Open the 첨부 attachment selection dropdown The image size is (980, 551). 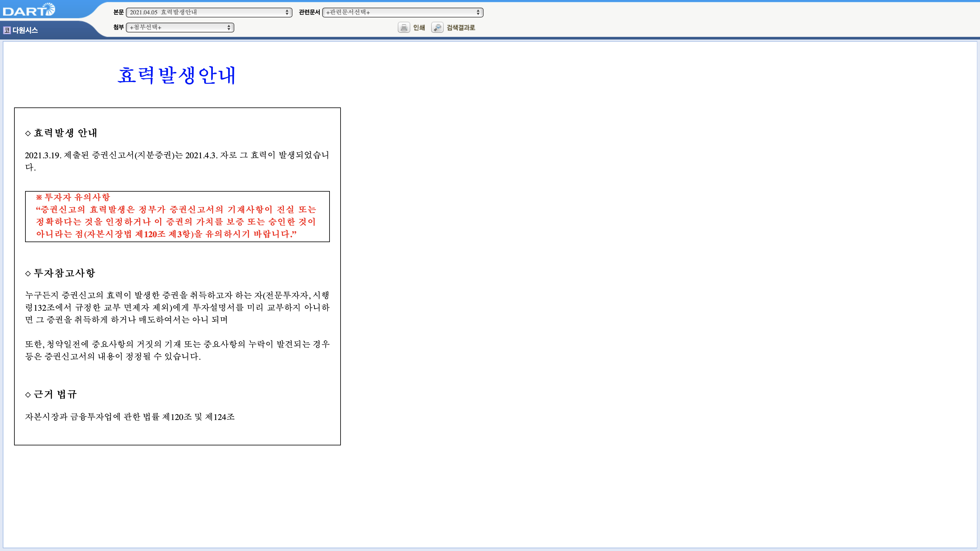click(180, 27)
